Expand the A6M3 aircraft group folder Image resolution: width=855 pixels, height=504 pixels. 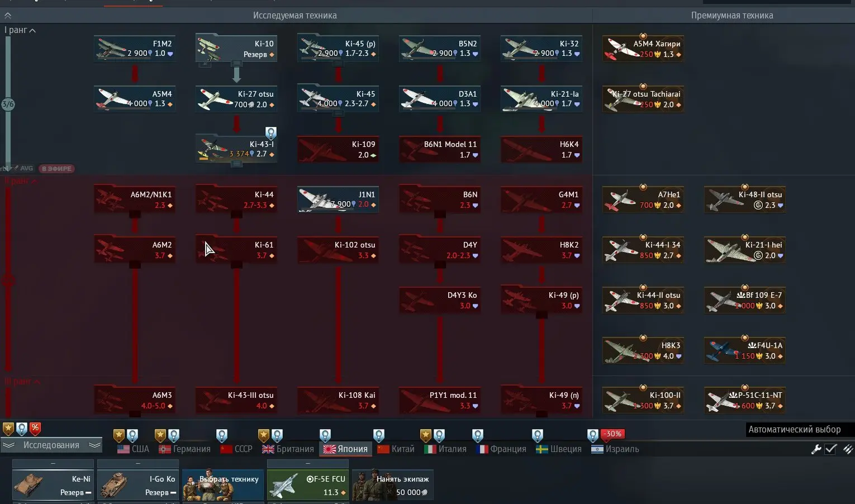(x=135, y=401)
